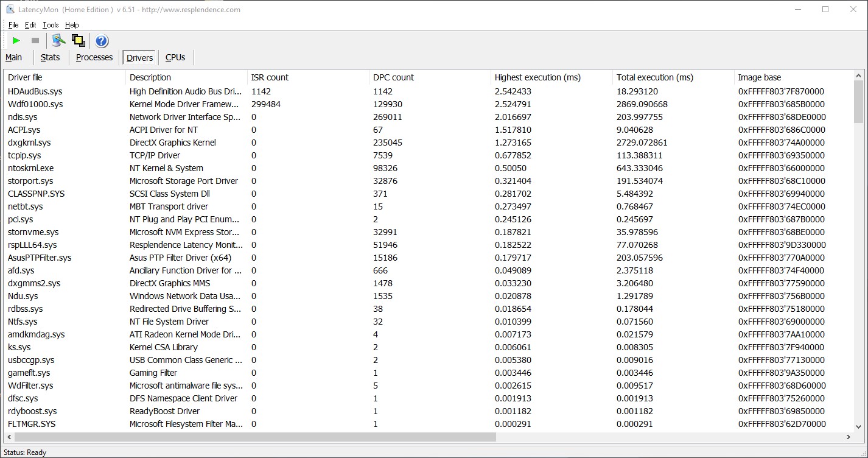Switch to the Processes tab
868x458 pixels.
pyautogui.click(x=94, y=57)
